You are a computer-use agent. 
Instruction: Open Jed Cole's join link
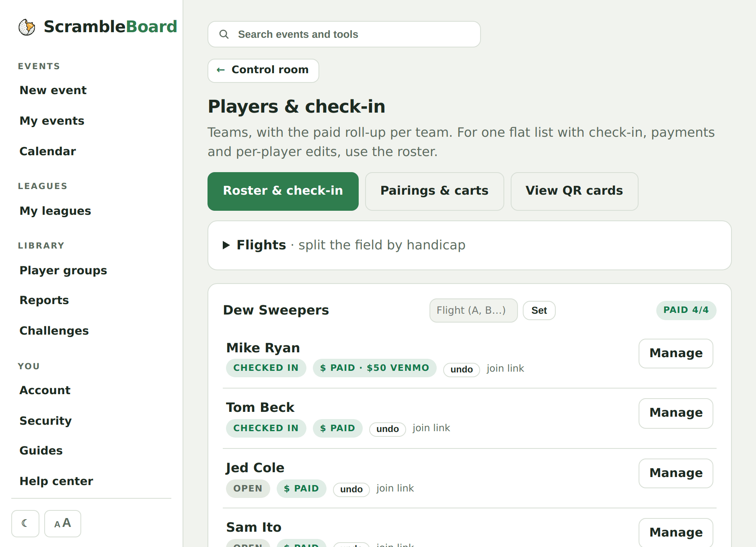point(395,488)
